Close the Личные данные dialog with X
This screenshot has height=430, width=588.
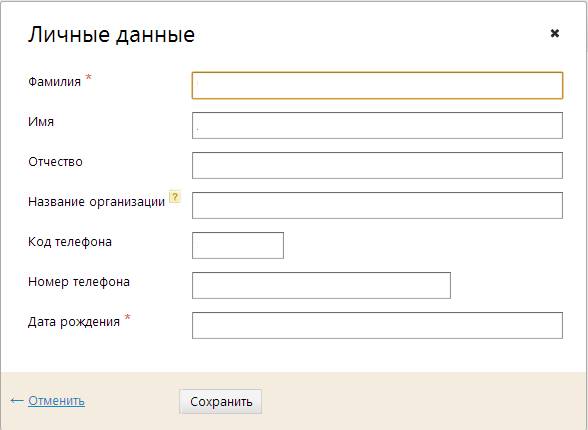click(x=555, y=33)
